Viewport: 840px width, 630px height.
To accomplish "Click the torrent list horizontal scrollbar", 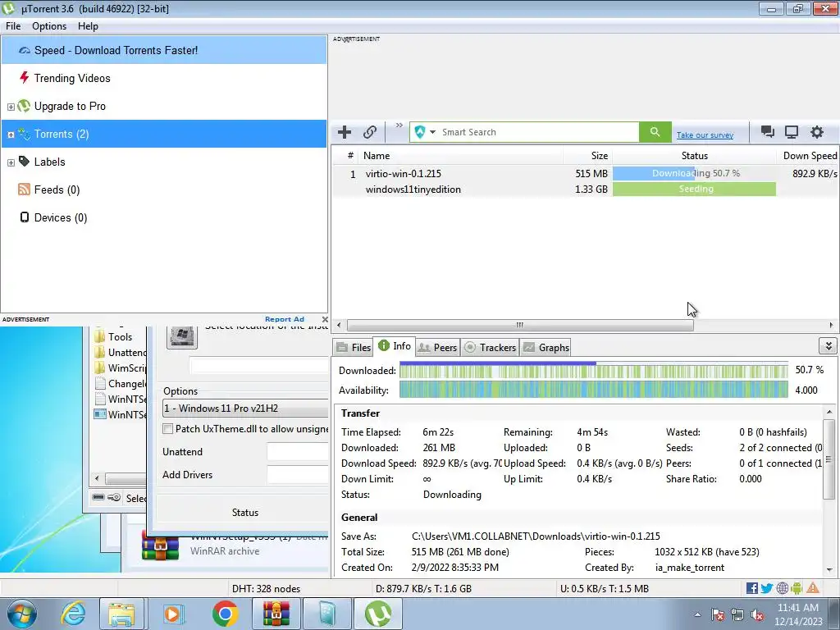I will pyautogui.click(x=519, y=325).
